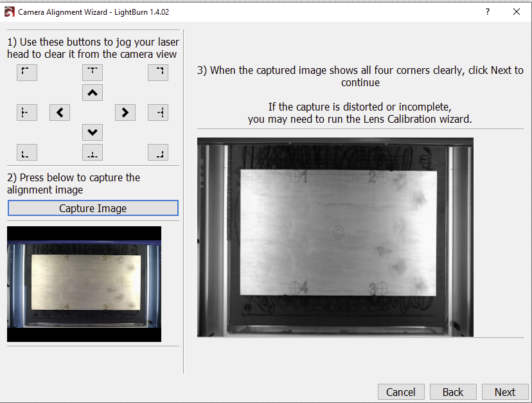The image size is (532, 403).
Task: Click the live camera preview thumbnail
Action: [84, 284]
